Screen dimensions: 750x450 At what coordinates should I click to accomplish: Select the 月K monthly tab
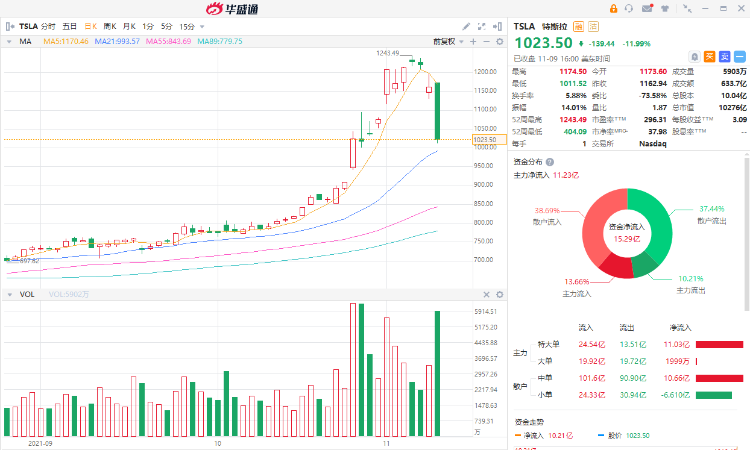click(x=129, y=26)
